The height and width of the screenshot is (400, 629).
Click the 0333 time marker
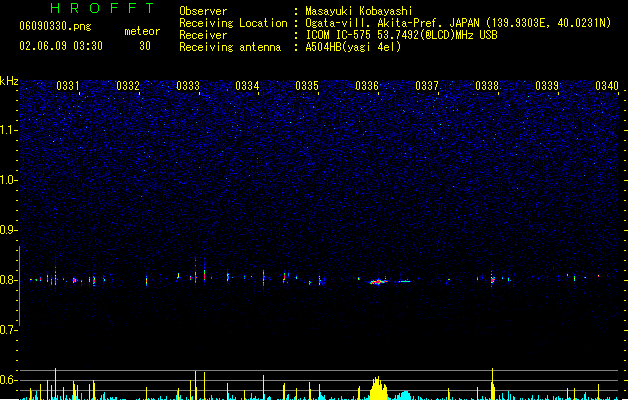(x=188, y=86)
